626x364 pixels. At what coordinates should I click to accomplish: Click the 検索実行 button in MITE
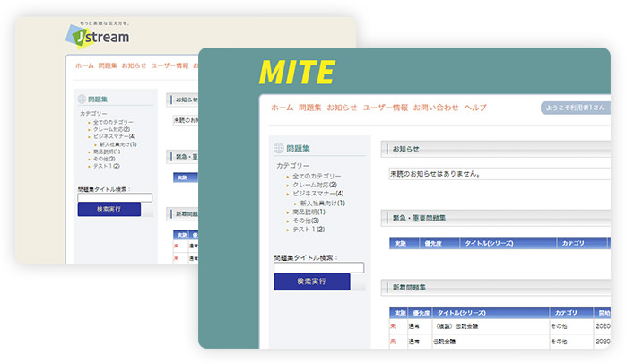pyautogui.click(x=312, y=282)
